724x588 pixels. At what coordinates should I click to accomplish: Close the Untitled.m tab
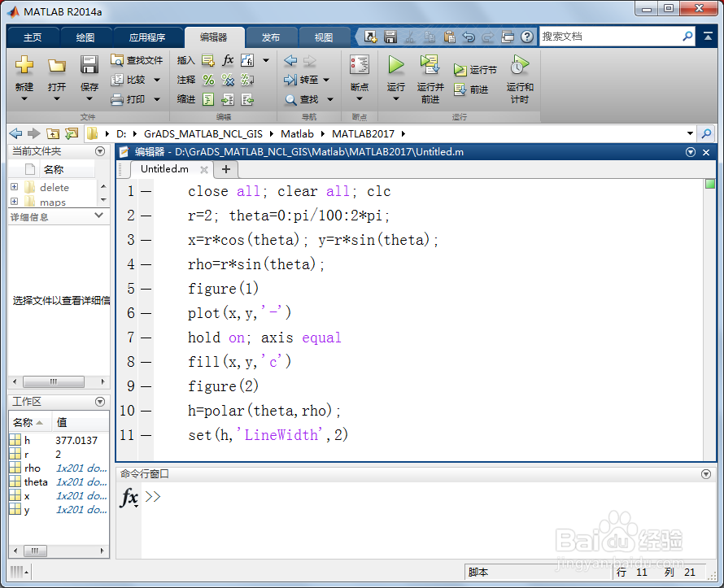click(204, 170)
